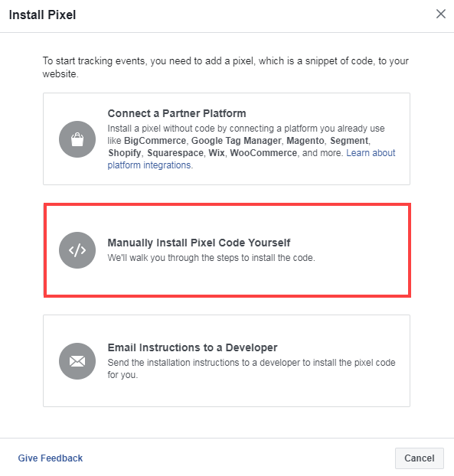Screen dimensions: 454x476
Task: Click the Install Pixel dialog title
Action: pos(42,15)
